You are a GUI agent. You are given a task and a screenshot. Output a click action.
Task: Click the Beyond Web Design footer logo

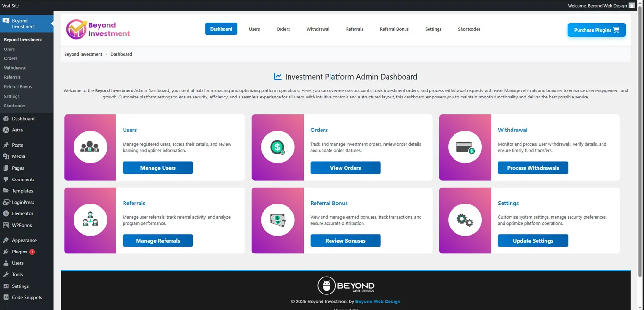click(346, 286)
